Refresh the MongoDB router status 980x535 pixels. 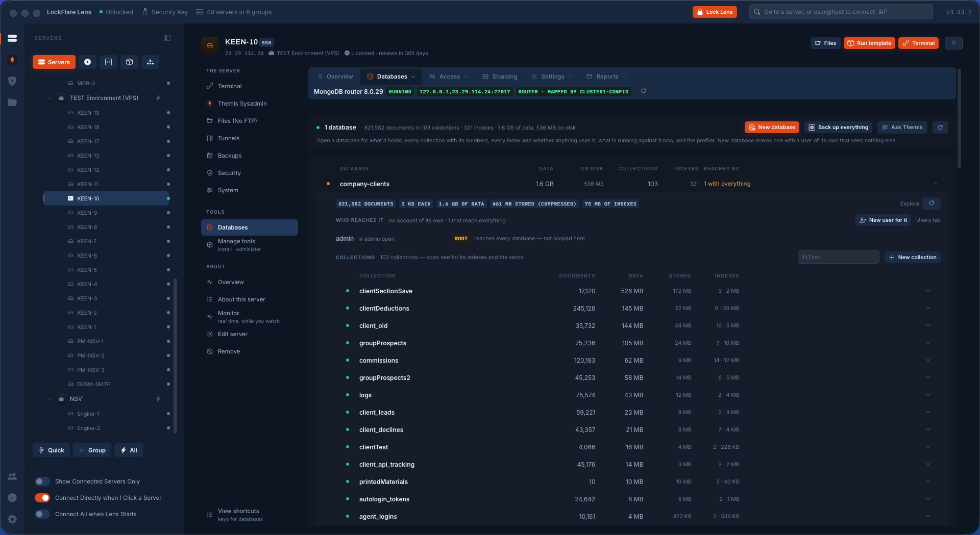(644, 91)
